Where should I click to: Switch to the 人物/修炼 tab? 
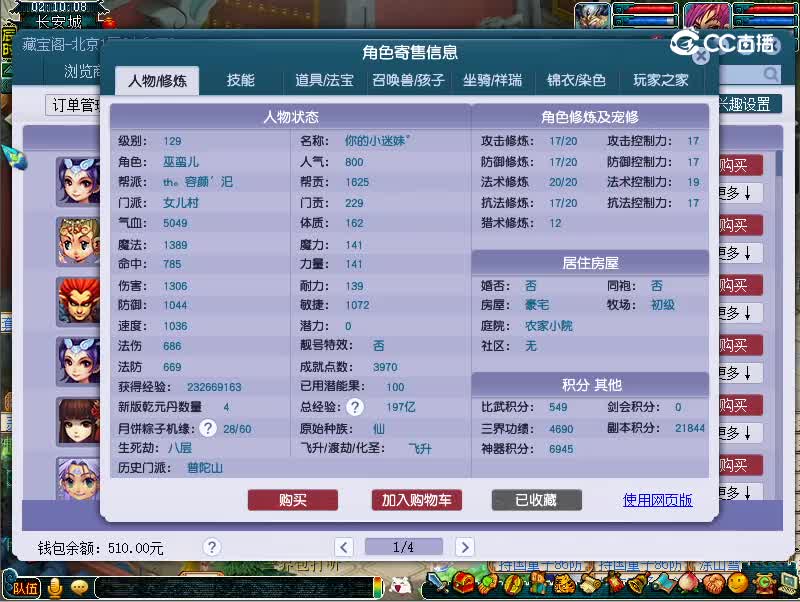157,81
